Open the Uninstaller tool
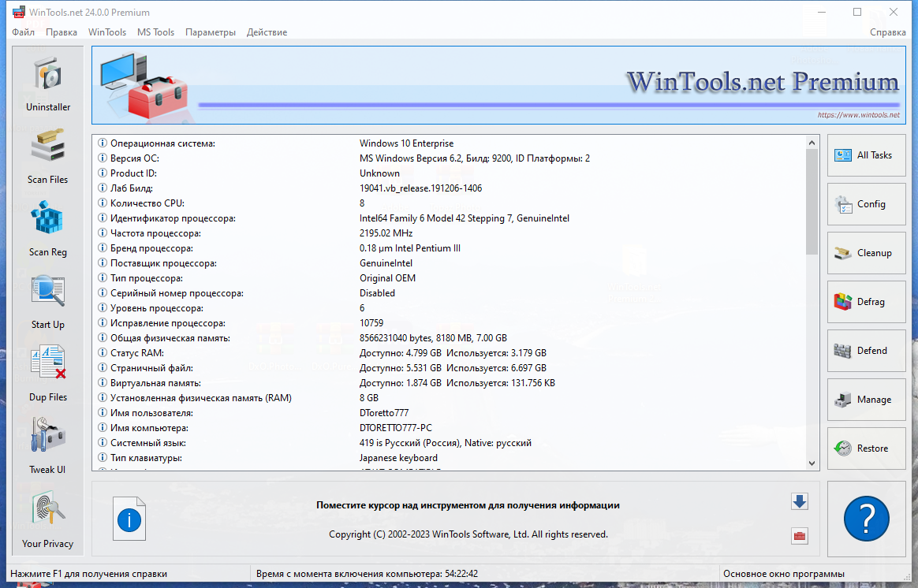 (x=48, y=84)
